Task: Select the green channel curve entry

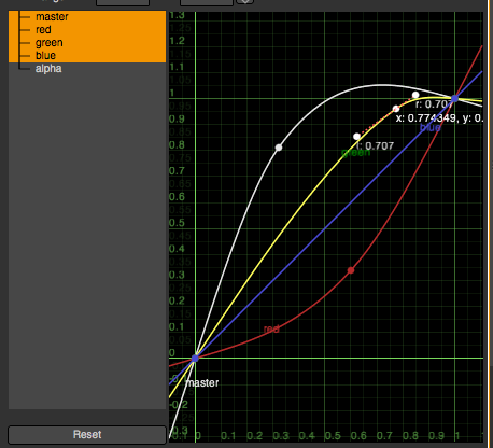Action: [x=49, y=43]
